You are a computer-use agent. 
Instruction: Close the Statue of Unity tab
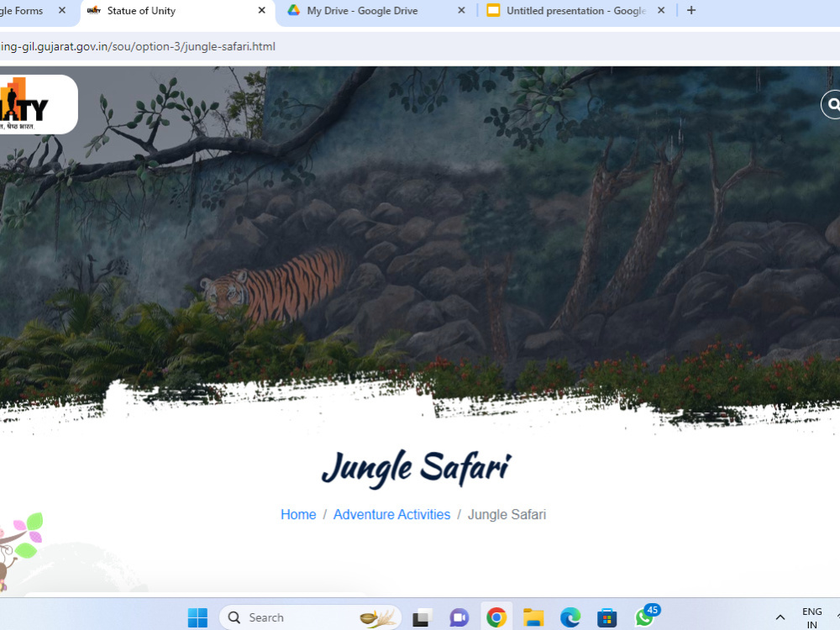261,10
